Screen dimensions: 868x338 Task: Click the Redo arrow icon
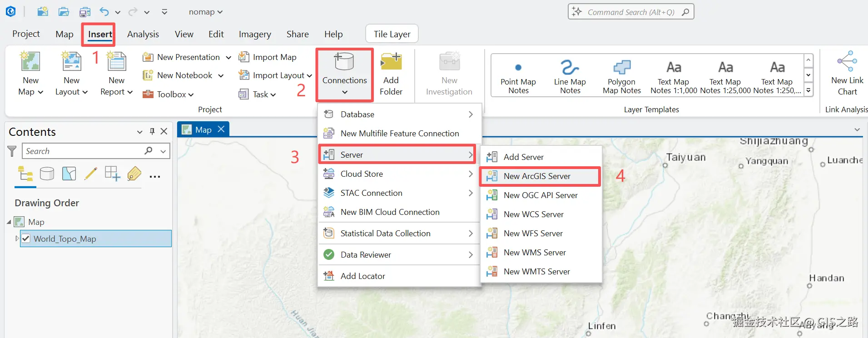coord(133,12)
